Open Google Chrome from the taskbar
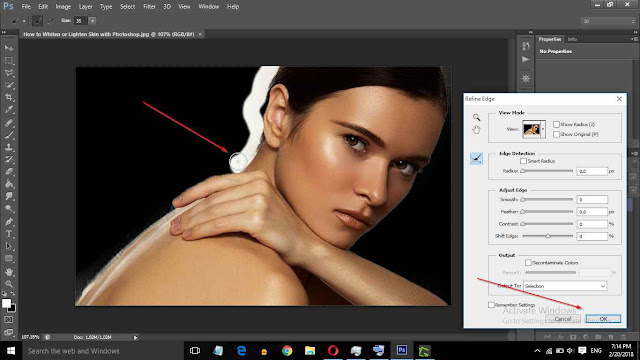640x360 pixels. click(x=287, y=351)
